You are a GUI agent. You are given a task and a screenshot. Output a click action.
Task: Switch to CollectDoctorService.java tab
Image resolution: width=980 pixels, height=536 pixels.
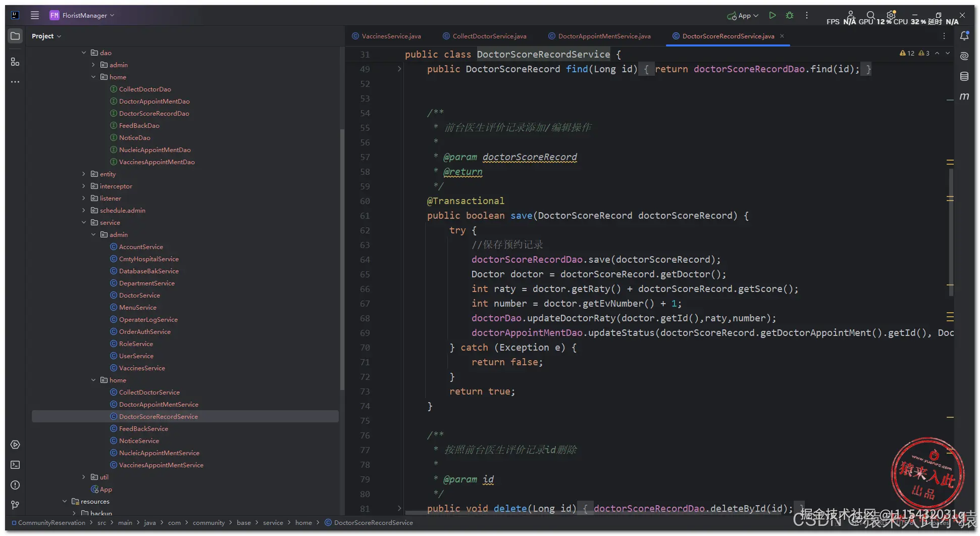485,36
